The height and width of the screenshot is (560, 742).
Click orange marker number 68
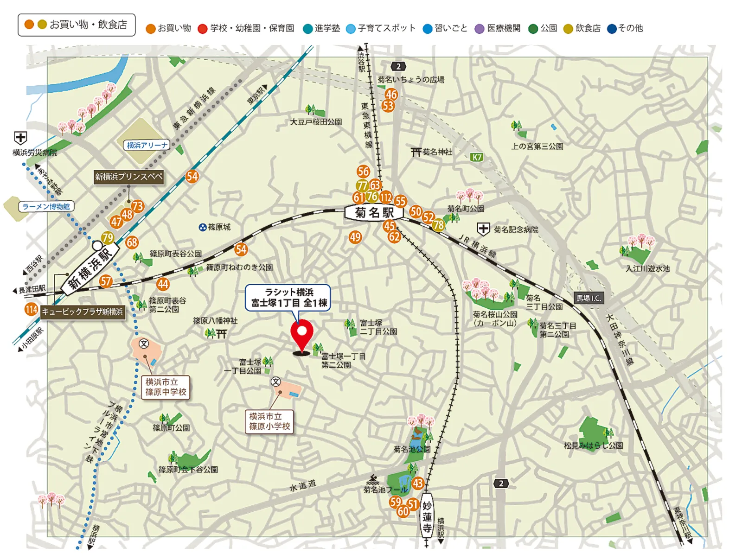tap(132, 242)
